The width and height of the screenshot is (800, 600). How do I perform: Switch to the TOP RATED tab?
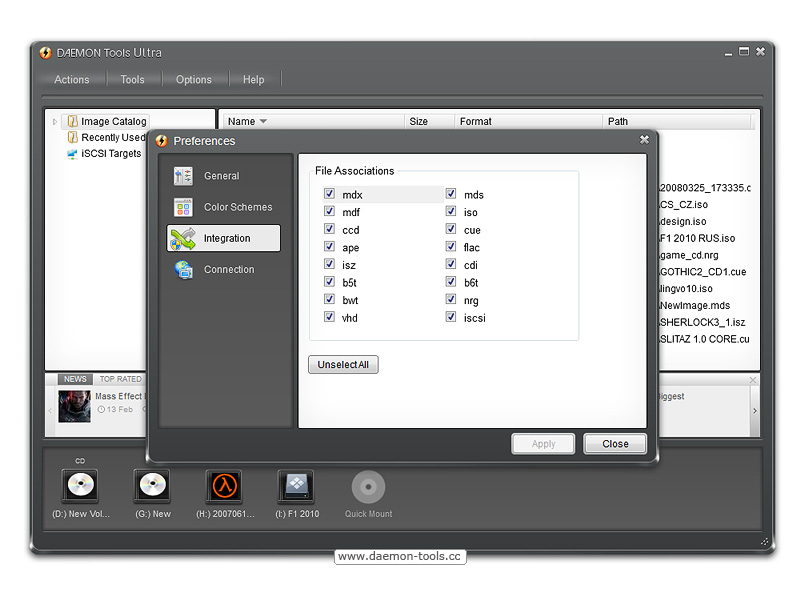coord(120,379)
